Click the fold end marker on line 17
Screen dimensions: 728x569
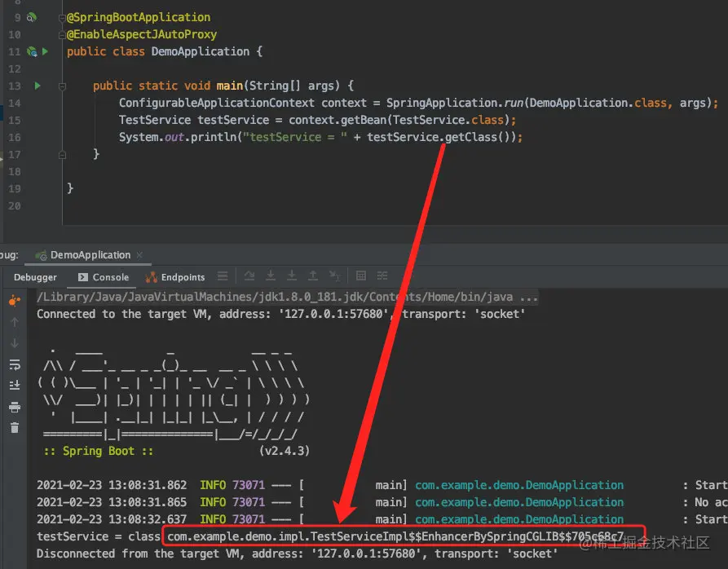coord(62,155)
